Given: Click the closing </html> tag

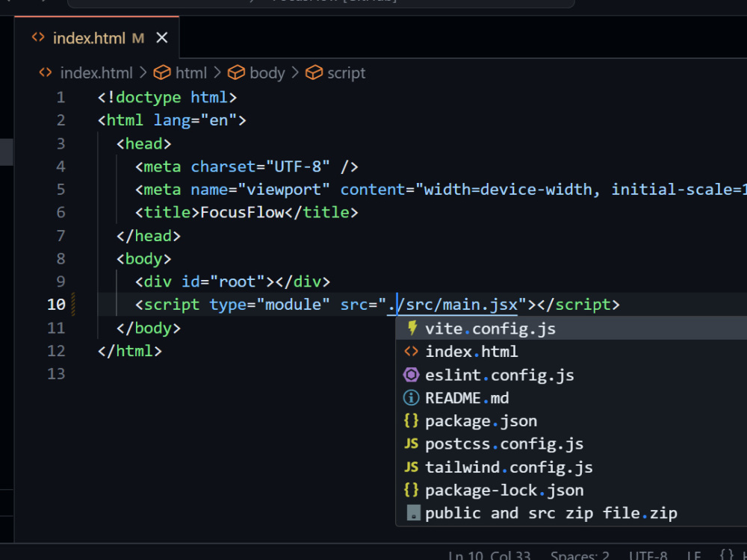Looking at the screenshot, I should [130, 351].
